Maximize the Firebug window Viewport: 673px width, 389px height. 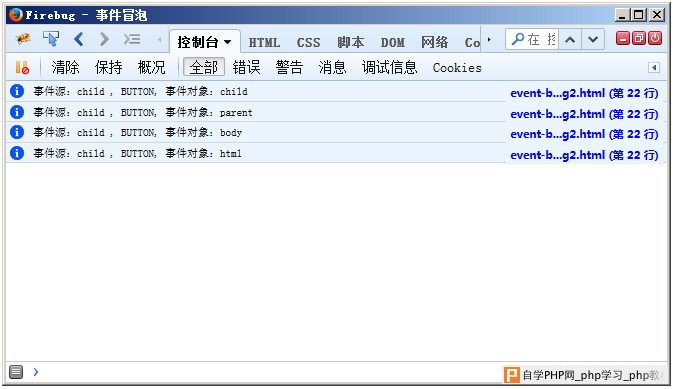click(639, 15)
